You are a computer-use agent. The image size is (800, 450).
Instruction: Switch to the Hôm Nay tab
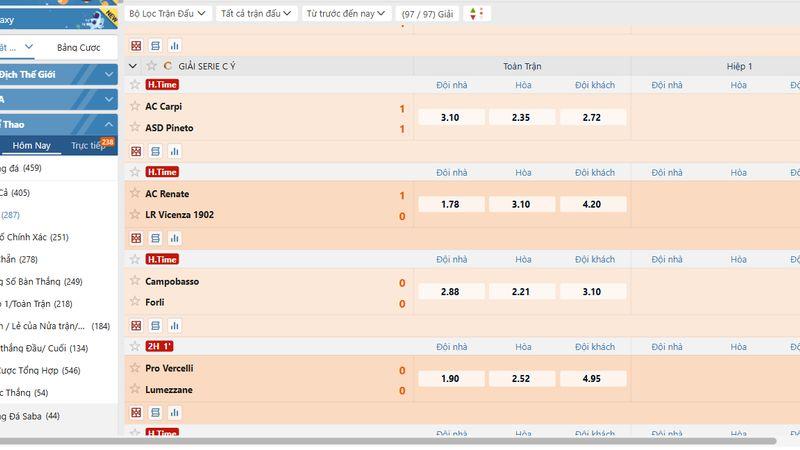(x=31, y=146)
